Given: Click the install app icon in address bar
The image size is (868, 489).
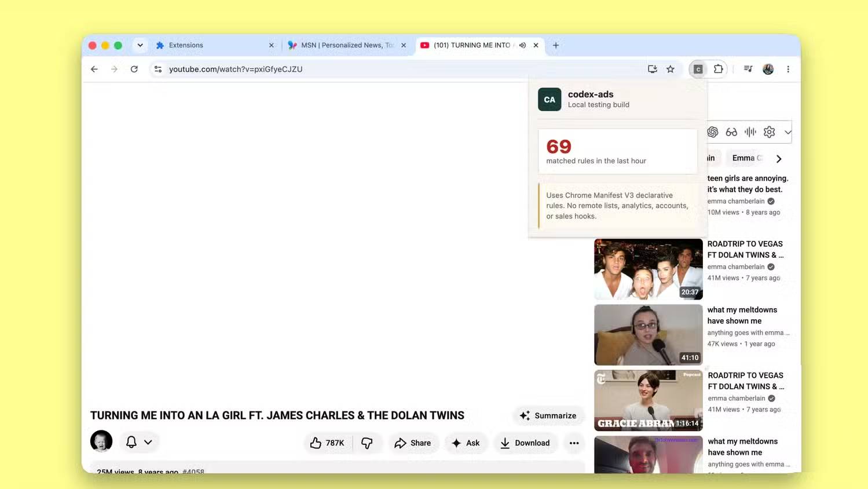Looking at the screenshot, I should pyautogui.click(x=653, y=69).
